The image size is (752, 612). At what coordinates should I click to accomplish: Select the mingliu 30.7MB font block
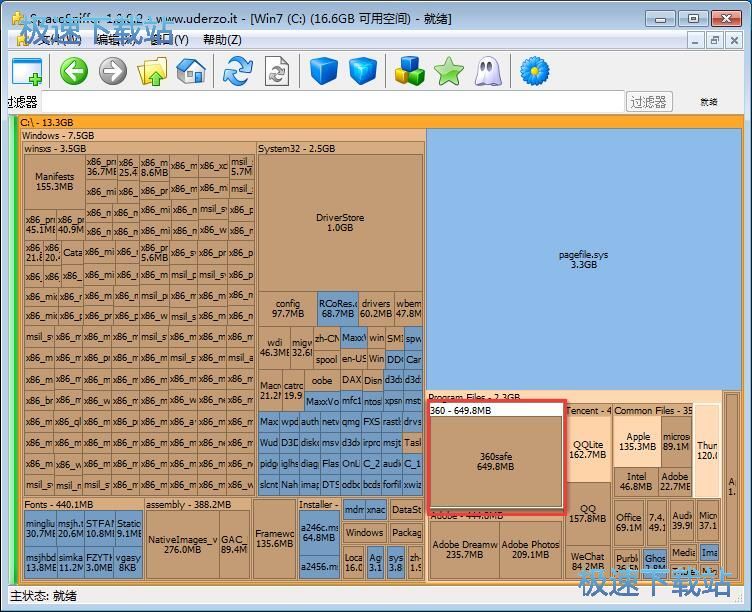40,528
